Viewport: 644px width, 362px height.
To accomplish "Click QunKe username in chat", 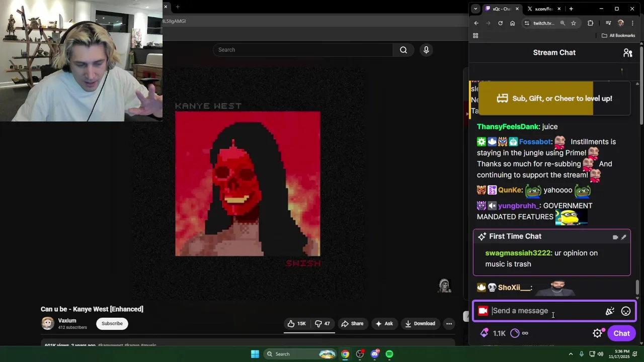I will (510, 190).
